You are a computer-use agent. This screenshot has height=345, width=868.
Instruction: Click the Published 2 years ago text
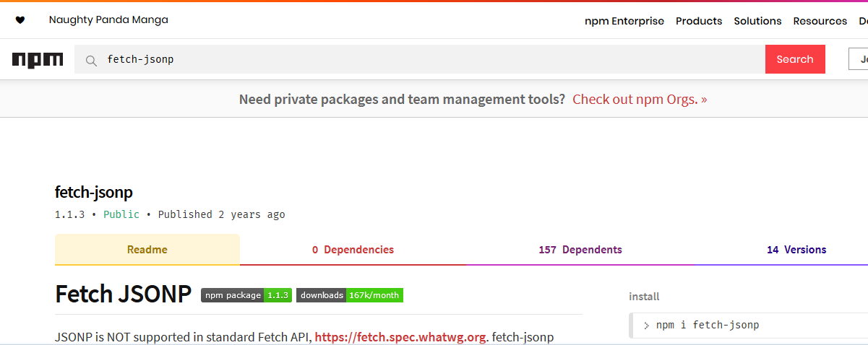221,214
